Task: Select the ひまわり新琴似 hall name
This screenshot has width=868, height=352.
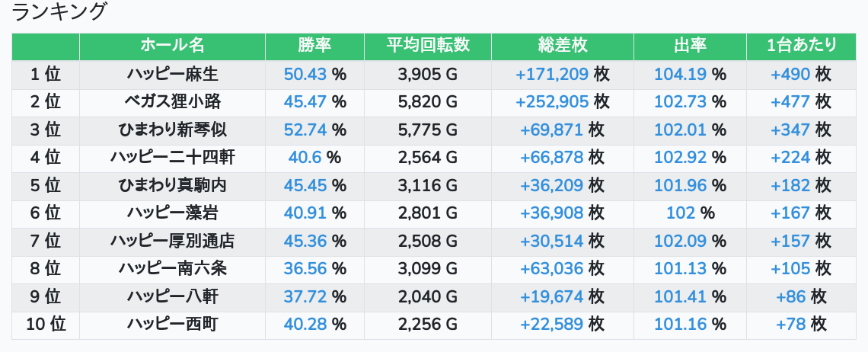Action: pos(172,130)
